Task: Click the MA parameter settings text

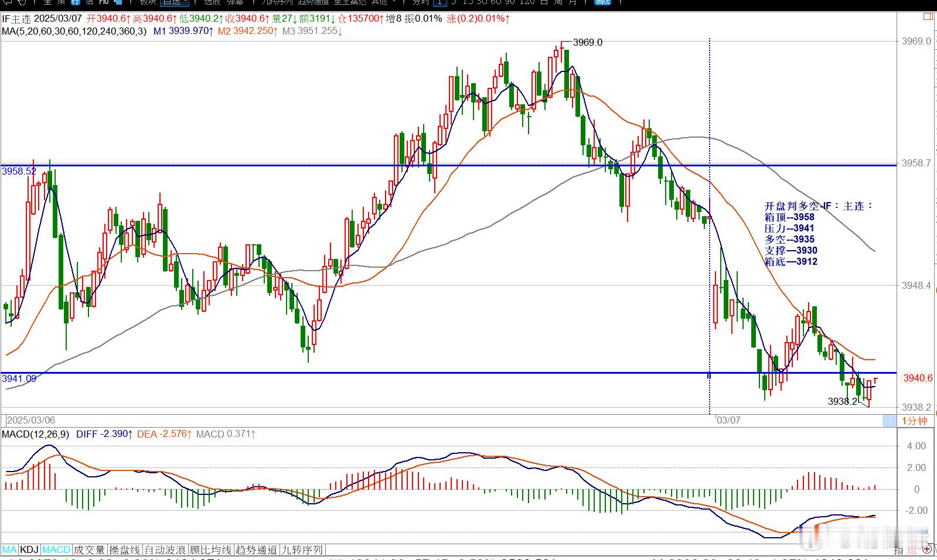Action: point(74,30)
